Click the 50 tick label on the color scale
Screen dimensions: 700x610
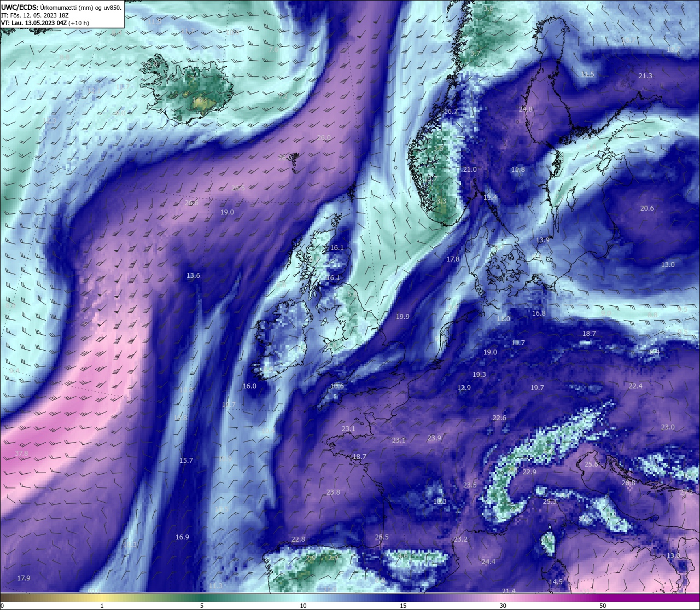(603, 606)
